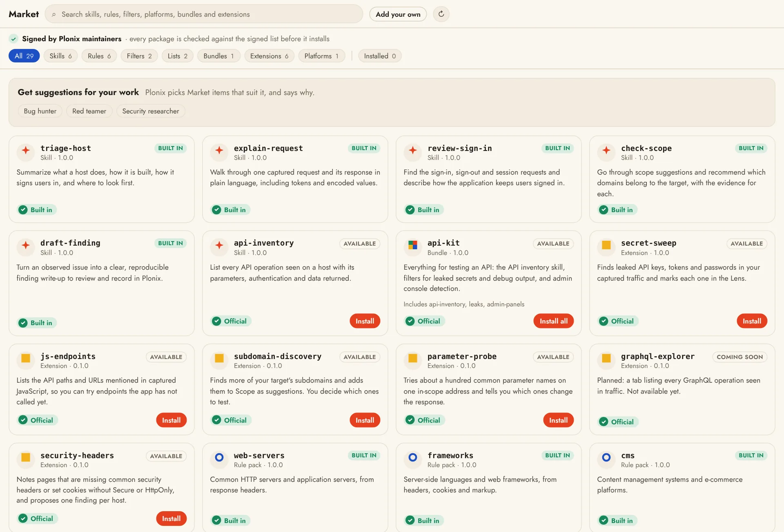Install the security-headers extension
Viewport: 784px width, 532px height.
click(171, 519)
